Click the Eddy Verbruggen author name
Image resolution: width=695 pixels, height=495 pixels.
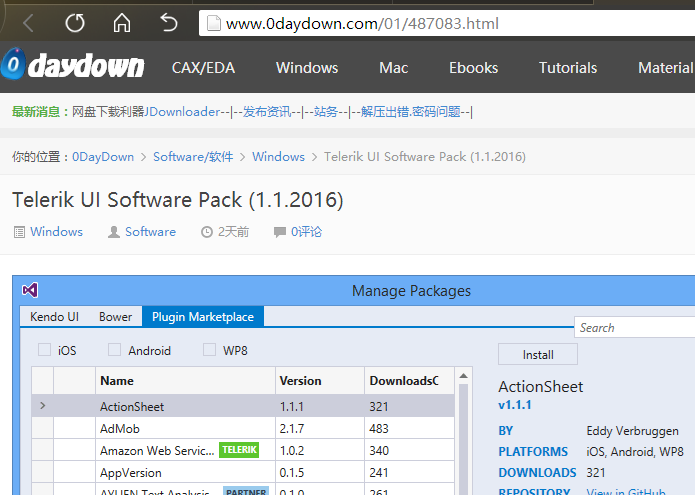pyautogui.click(x=633, y=431)
